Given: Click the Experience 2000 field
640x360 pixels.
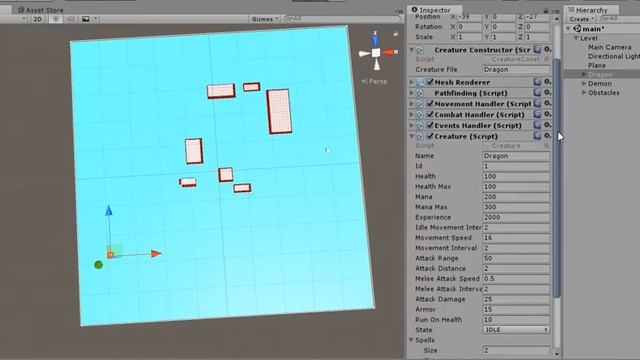Looking at the screenshot, I should tap(516, 217).
